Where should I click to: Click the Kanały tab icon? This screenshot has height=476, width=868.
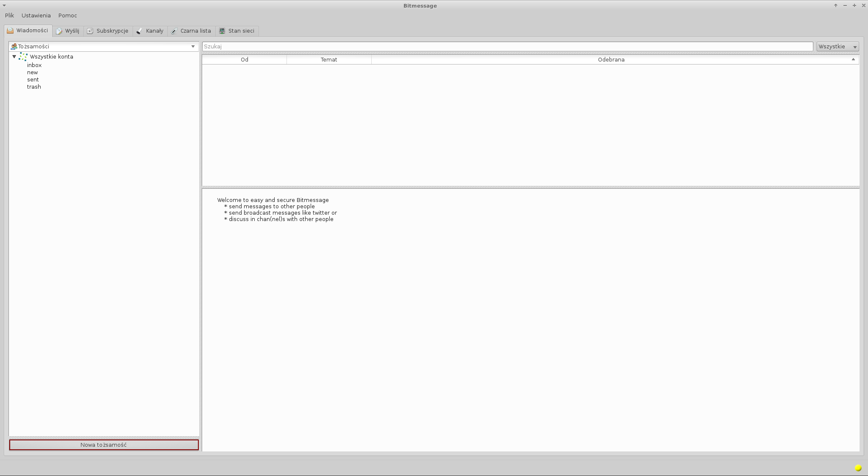click(139, 31)
